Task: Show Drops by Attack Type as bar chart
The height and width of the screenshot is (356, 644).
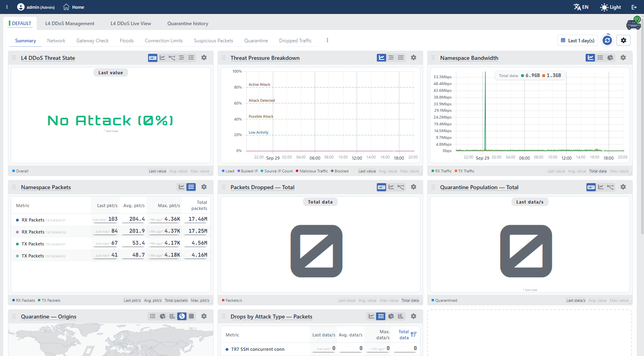Action: [x=400, y=316]
